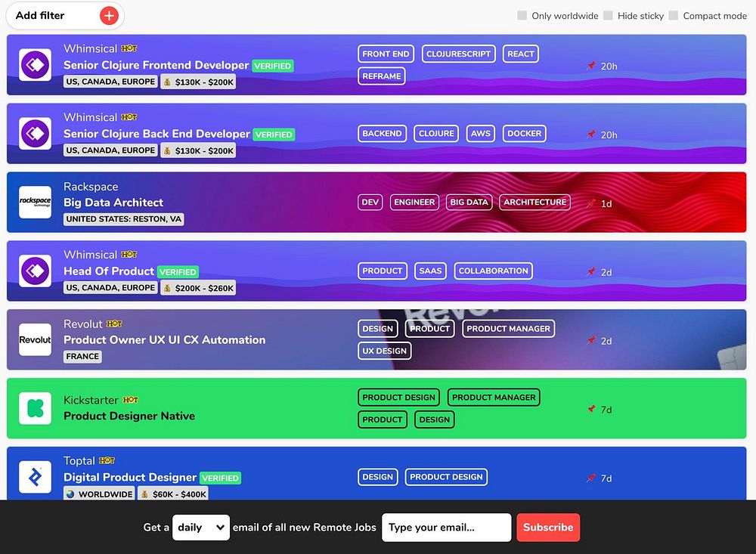Click PRODUCT MANAGER tag on the Revolut row
Viewport: 756px width, 554px height.
point(509,329)
